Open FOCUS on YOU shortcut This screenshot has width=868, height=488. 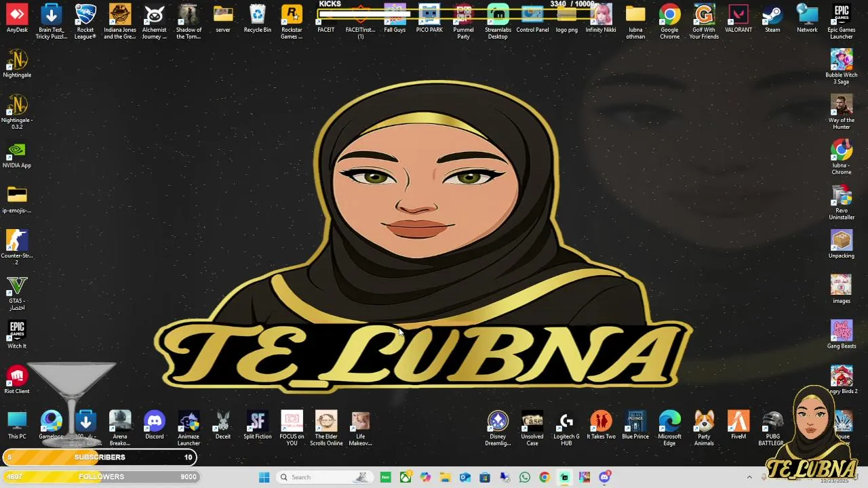(x=292, y=428)
